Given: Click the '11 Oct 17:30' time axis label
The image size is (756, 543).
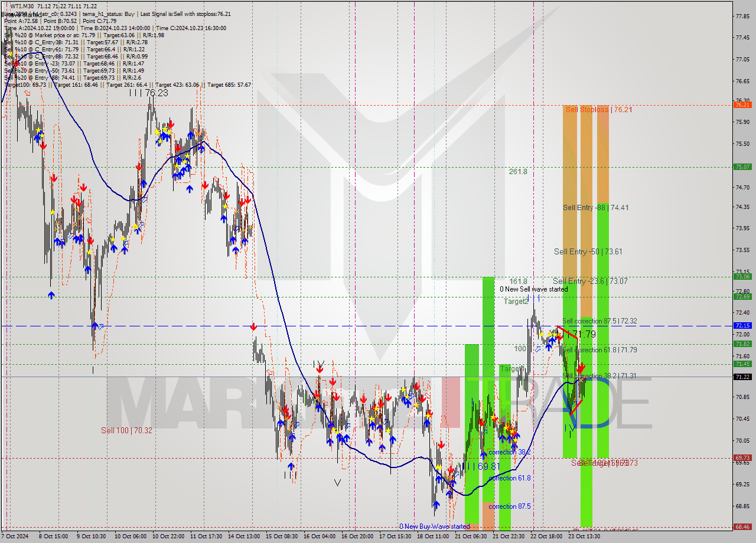Looking at the screenshot, I should [x=206, y=536].
